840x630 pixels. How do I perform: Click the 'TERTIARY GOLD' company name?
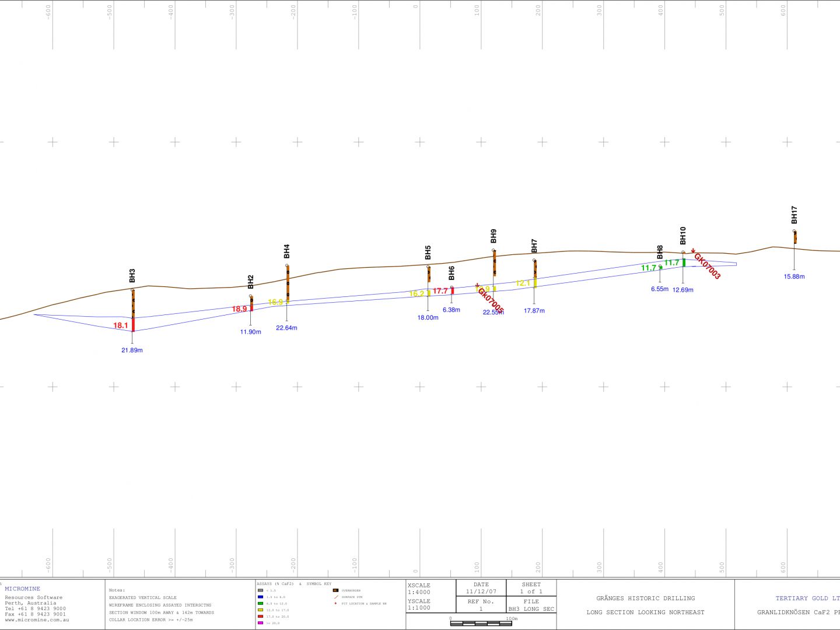pos(807,598)
